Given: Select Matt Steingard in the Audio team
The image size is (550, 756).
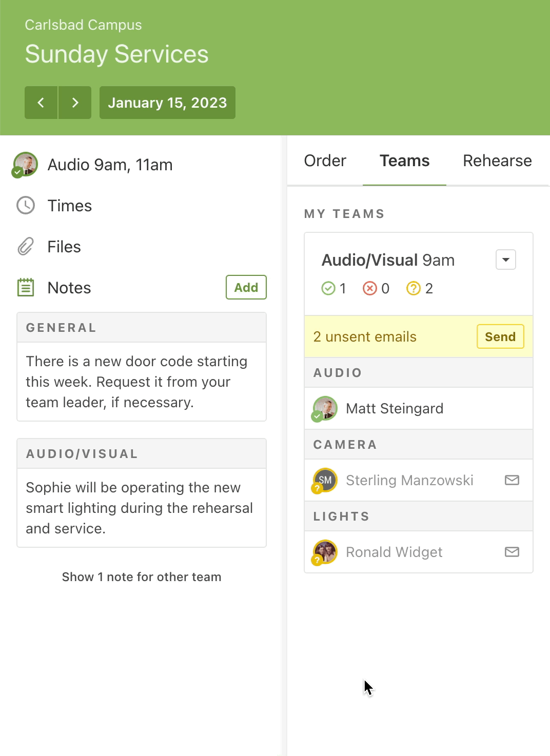Looking at the screenshot, I should tap(395, 408).
